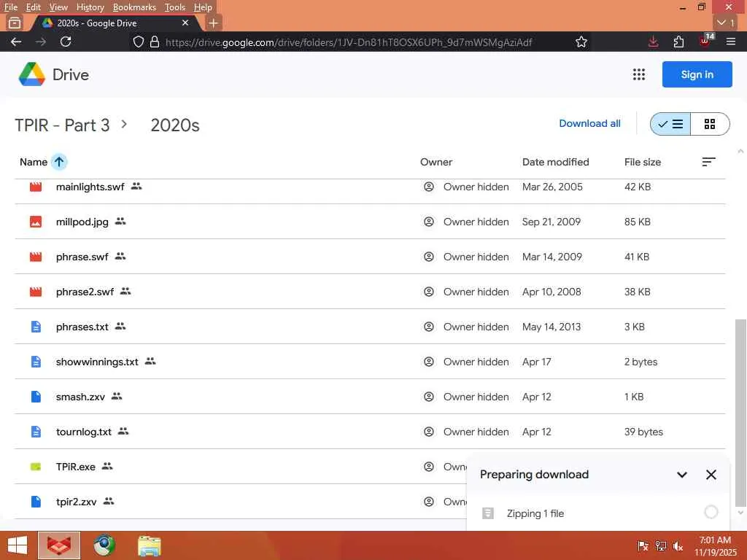747x560 pixels.
Task: Click the taskbar volume icon
Action: [x=678, y=546]
